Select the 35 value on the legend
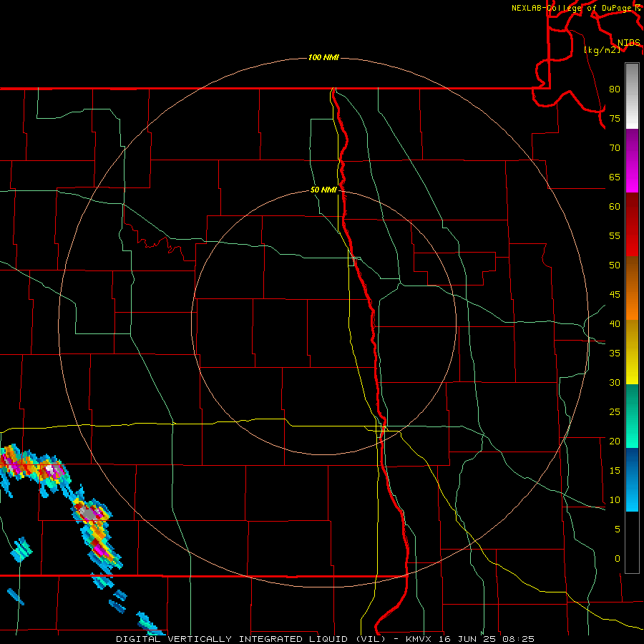This screenshot has height=644, width=644. [x=615, y=353]
